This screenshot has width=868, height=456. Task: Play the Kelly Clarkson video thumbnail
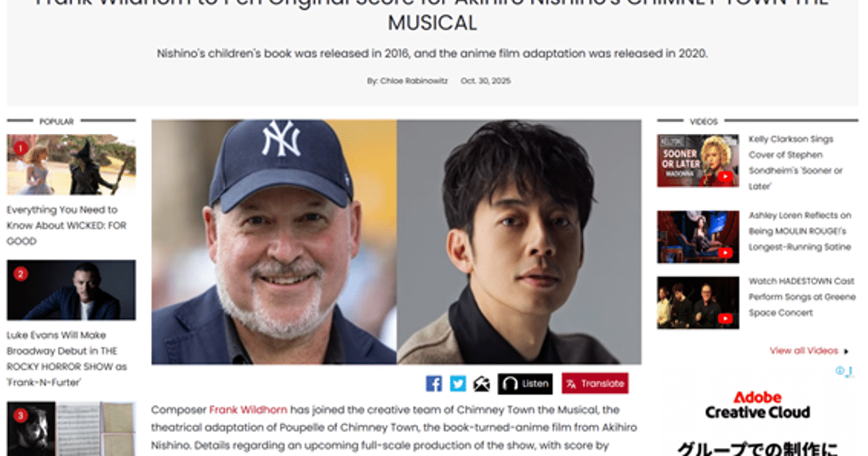click(x=697, y=161)
